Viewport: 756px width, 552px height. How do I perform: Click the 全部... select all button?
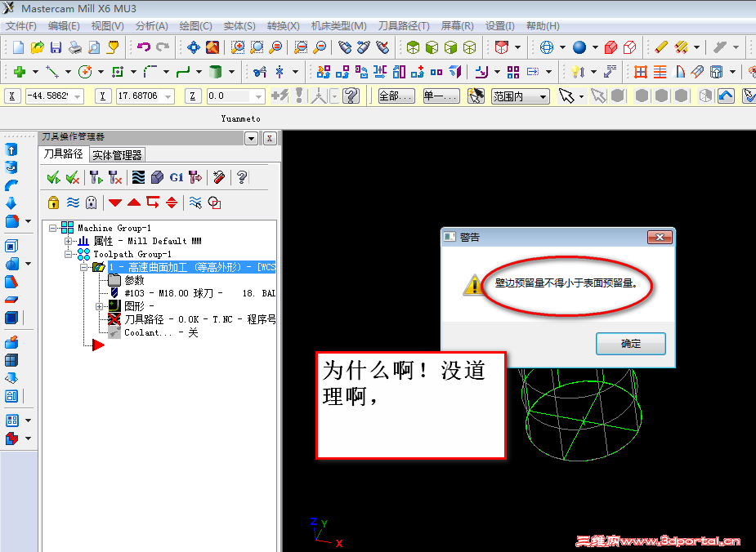(x=396, y=96)
